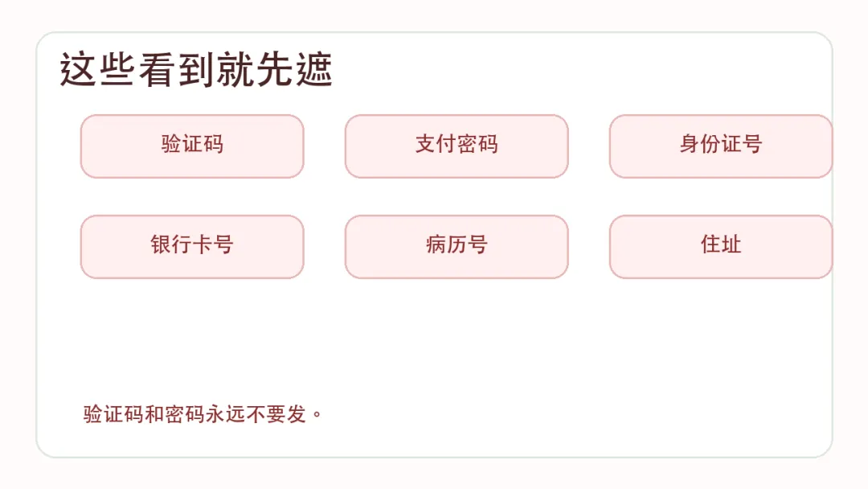
Task: Click the 住址 pill button
Action: pyautogui.click(x=721, y=246)
